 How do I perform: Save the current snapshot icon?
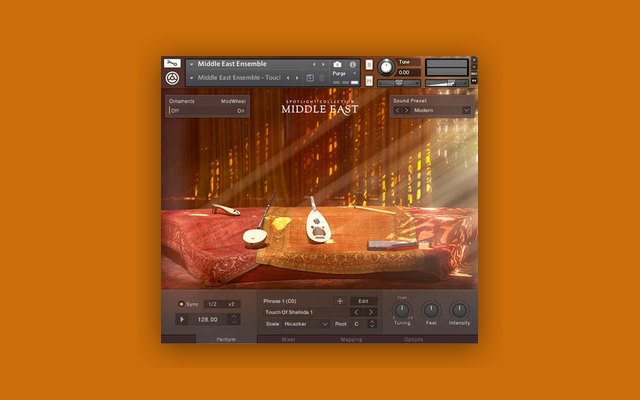pyautogui.click(x=310, y=78)
